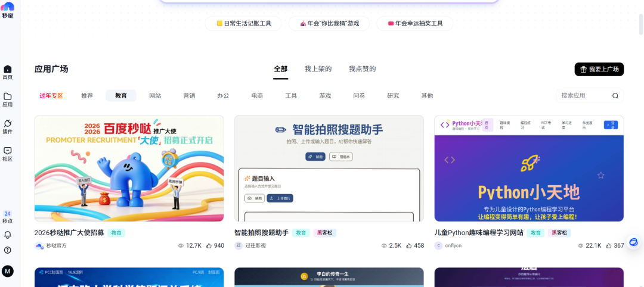The height and width of the screenshot is (287, 644).
Task: Click the 我要上广场 button
Action: click(x=599, y=69)
